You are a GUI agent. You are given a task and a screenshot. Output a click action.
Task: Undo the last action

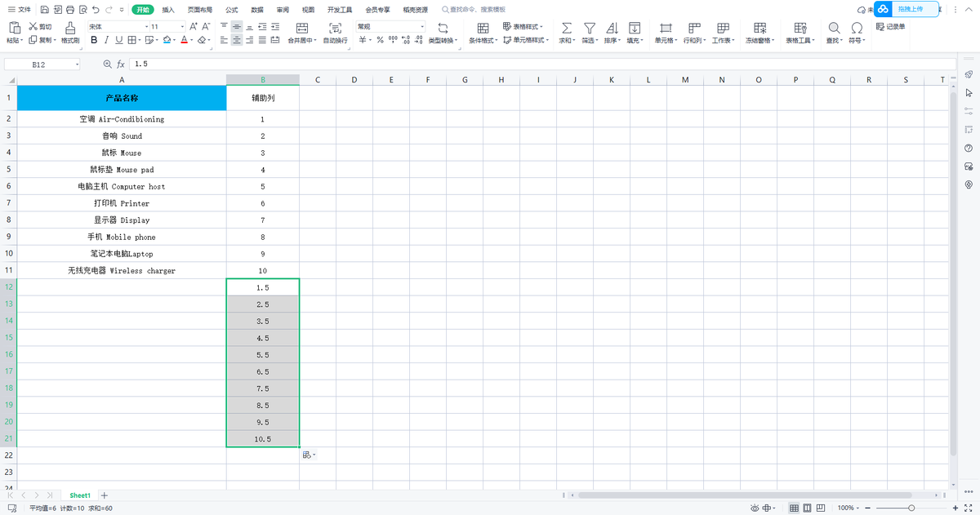click(96, 10)
